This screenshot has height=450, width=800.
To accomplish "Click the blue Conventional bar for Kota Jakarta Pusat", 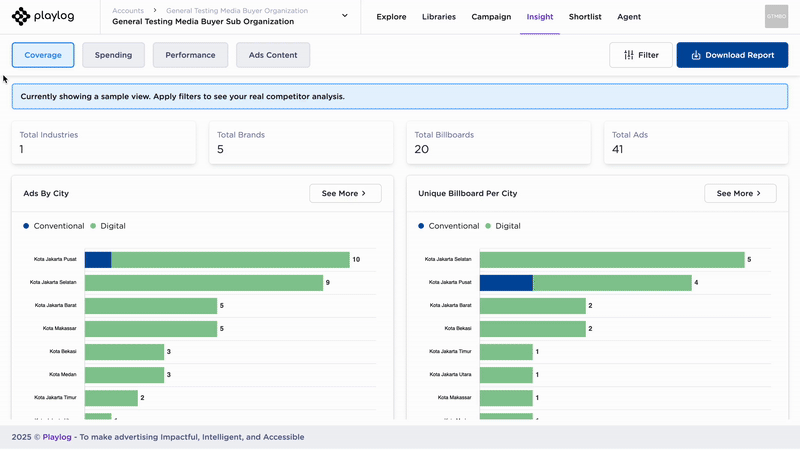I will [97, 260].
